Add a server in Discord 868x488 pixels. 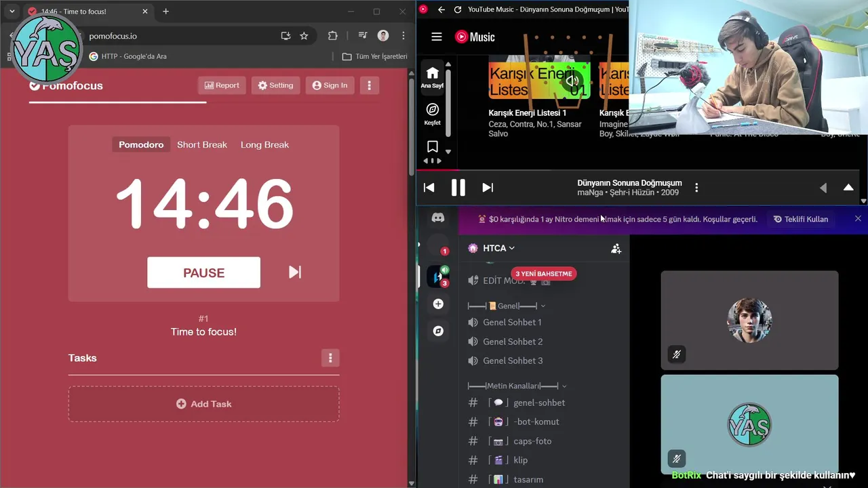(x=438, y=304)
